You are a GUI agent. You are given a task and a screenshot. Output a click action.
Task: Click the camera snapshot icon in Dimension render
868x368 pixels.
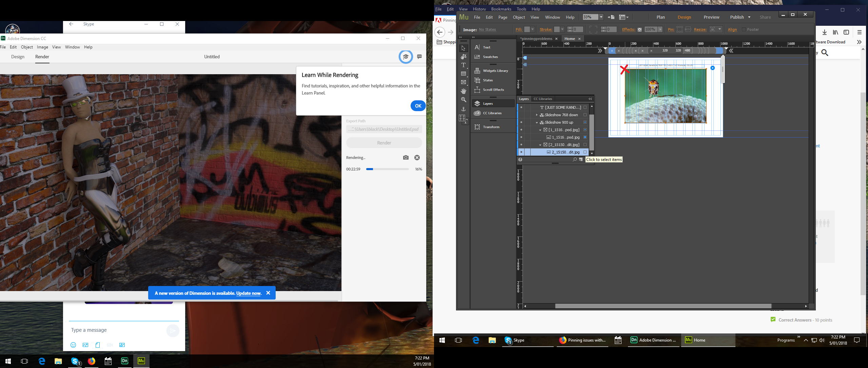point(406,158)
